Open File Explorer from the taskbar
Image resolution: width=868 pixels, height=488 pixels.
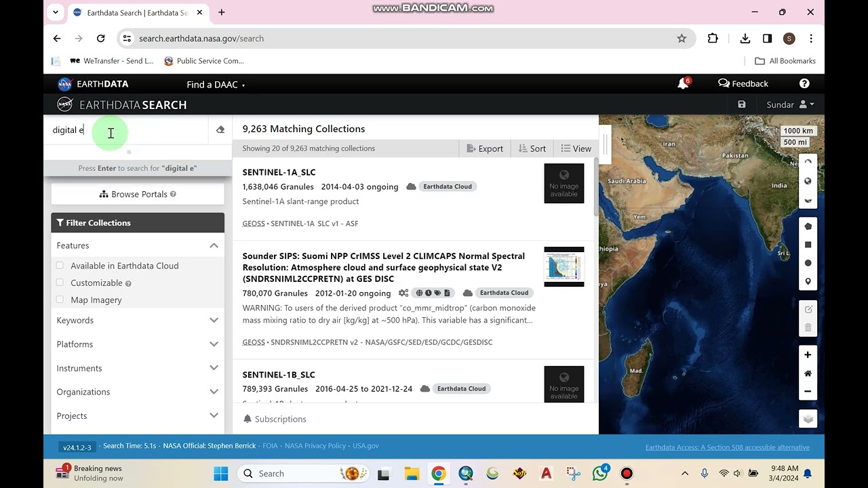click(x=412, y=474)
